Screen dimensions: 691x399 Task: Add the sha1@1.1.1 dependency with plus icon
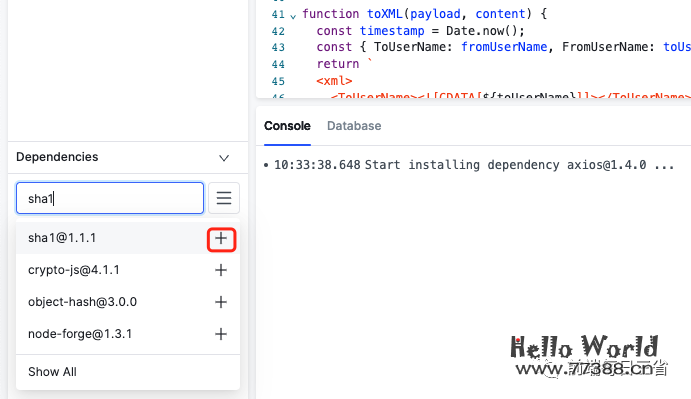click(x=221, y=239)
